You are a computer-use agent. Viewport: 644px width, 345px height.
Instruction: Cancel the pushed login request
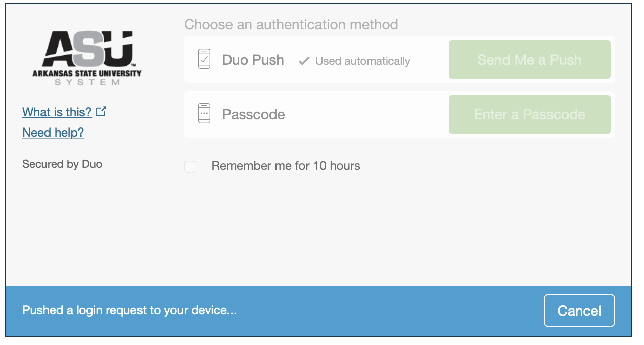579,311
